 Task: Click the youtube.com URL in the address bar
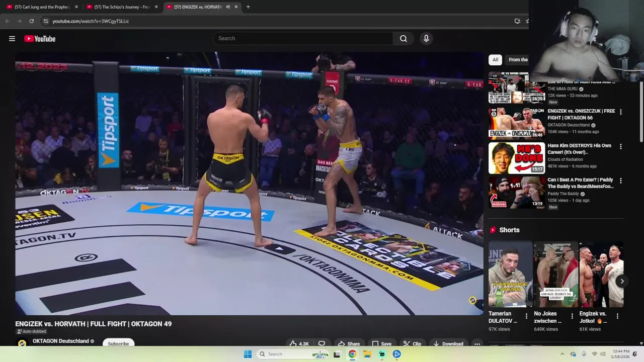coord(91,21)
